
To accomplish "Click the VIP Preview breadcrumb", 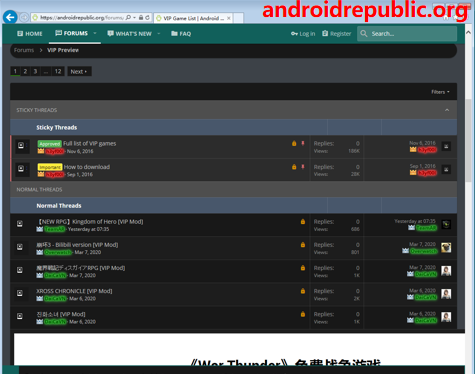I will click(x=63, y=50).
